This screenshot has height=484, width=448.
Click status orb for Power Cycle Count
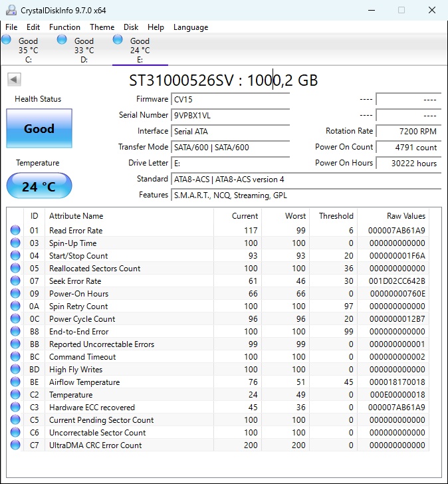click(15, 319)
